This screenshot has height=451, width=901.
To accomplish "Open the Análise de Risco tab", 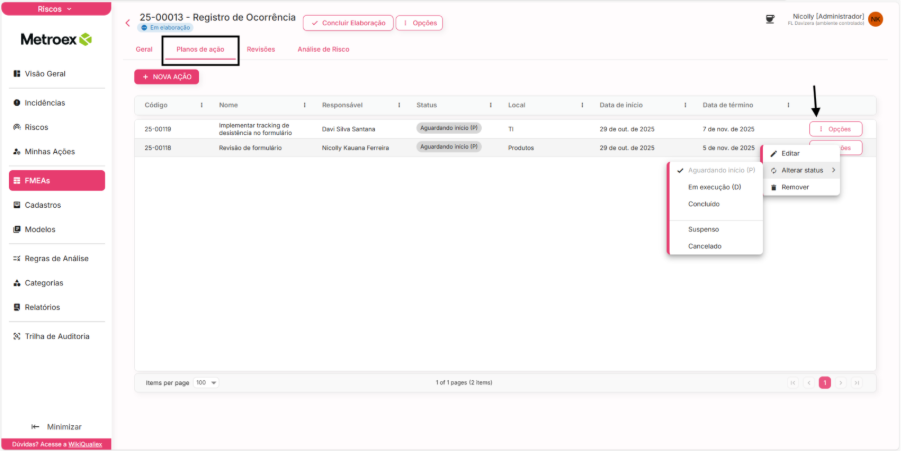I will coord(323,49).
